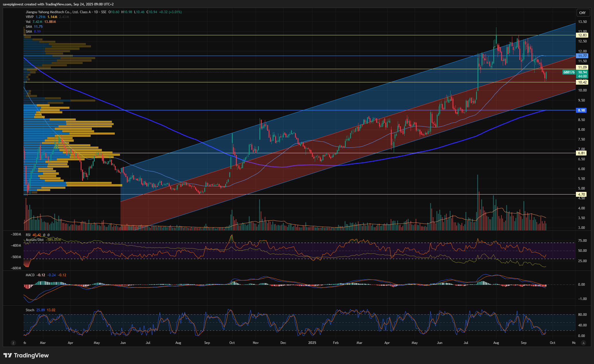Click the Accum/Dist indicator label

[x=35, y=240]
